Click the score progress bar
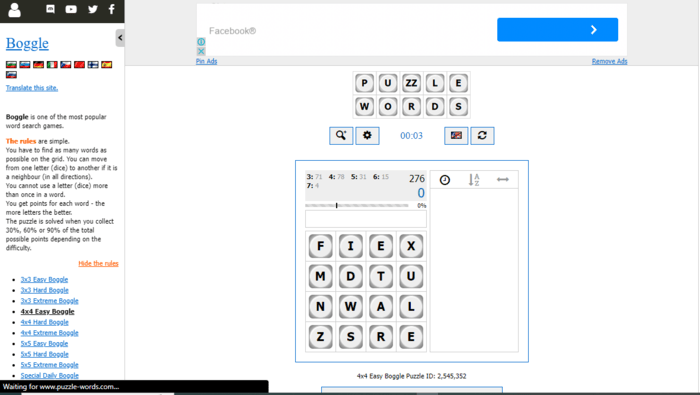This screenshot has width=700, height=395. coord(357,206)
